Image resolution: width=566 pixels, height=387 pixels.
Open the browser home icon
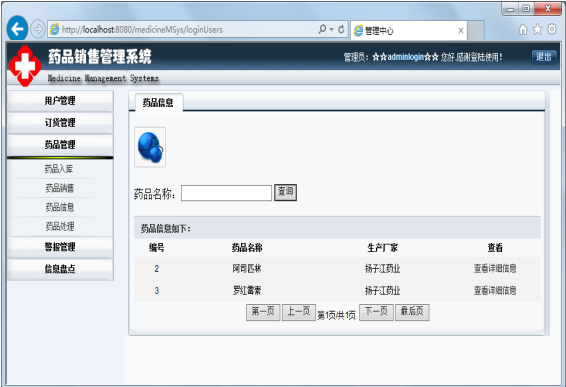click(x=523, y=30)
